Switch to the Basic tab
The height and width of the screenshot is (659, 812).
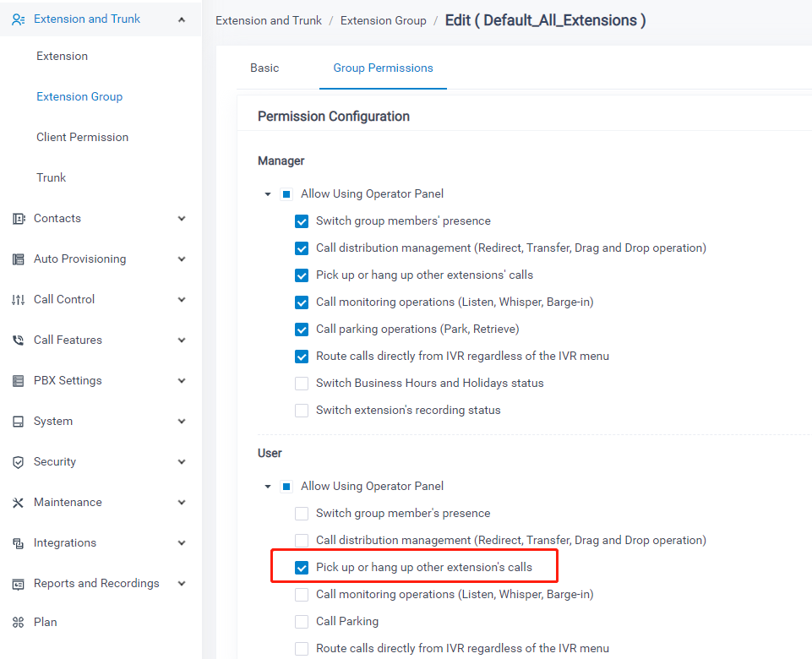[264, 68]
